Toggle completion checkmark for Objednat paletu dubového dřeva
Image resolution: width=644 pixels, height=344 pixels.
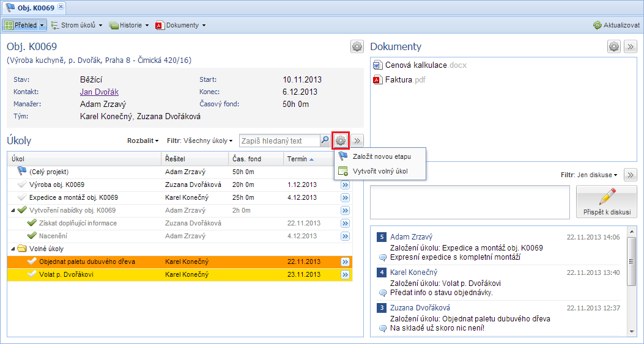coord(32,262)
